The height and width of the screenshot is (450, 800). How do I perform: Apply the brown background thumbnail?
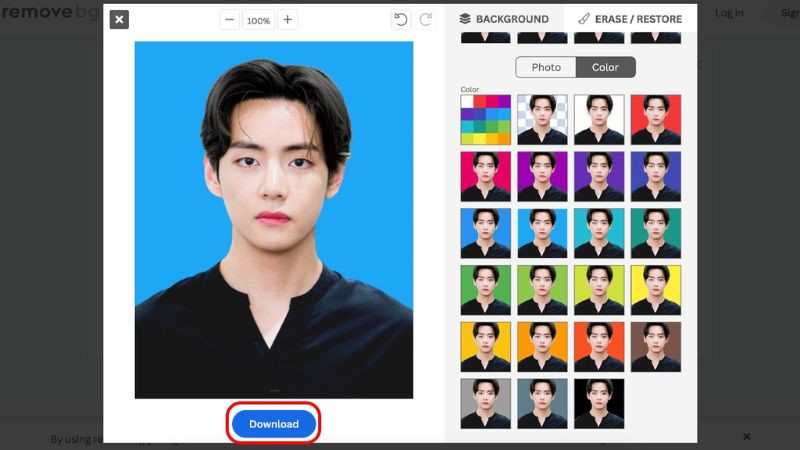656,347
